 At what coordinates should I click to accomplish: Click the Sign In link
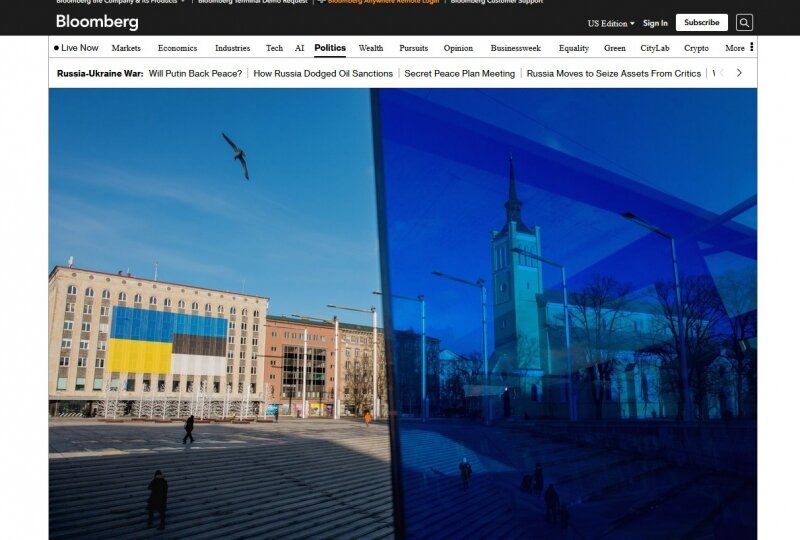pyautogui.click(x=655, y=23)
